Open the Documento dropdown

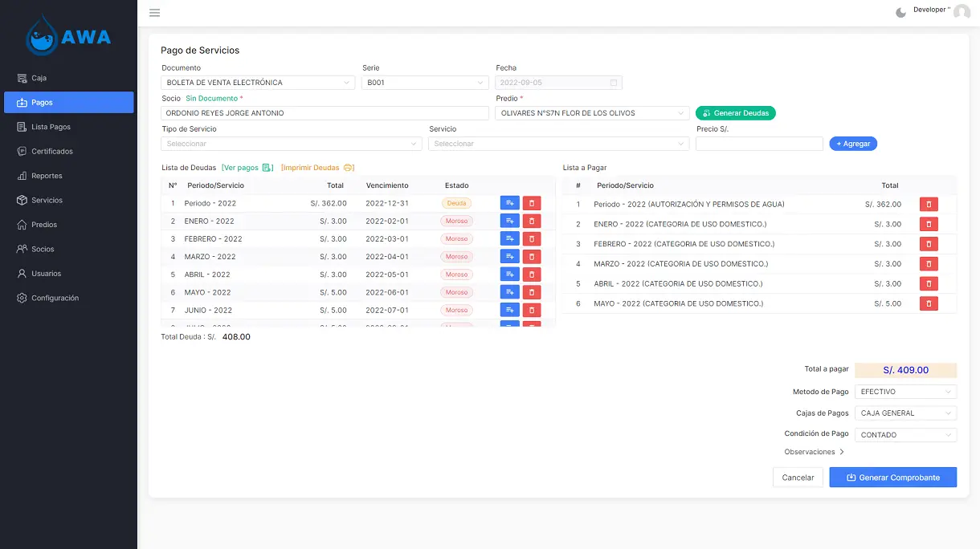(257, 83)
